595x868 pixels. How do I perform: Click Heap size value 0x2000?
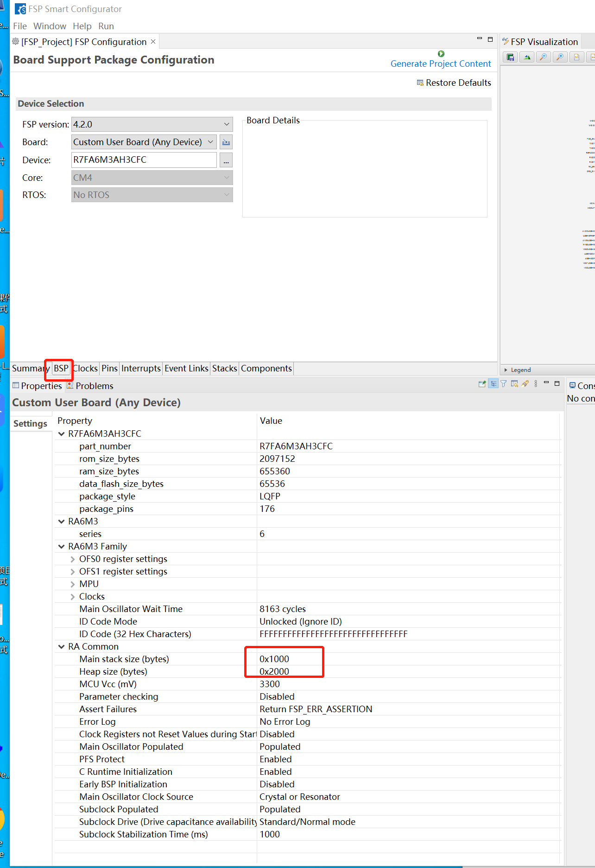[x=274, y=672]
